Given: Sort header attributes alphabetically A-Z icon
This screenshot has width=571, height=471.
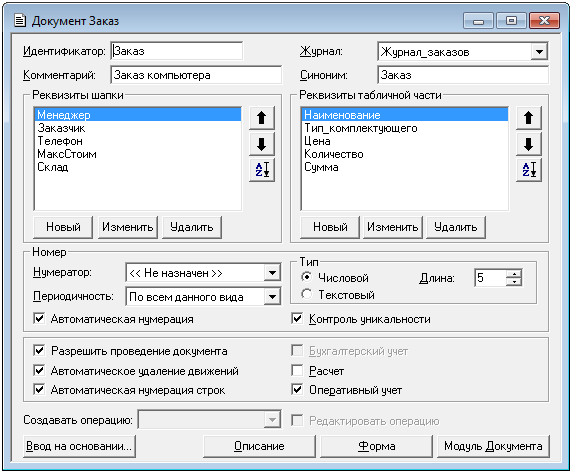Looking at the screenshot, I should click(x=261, y=170).
